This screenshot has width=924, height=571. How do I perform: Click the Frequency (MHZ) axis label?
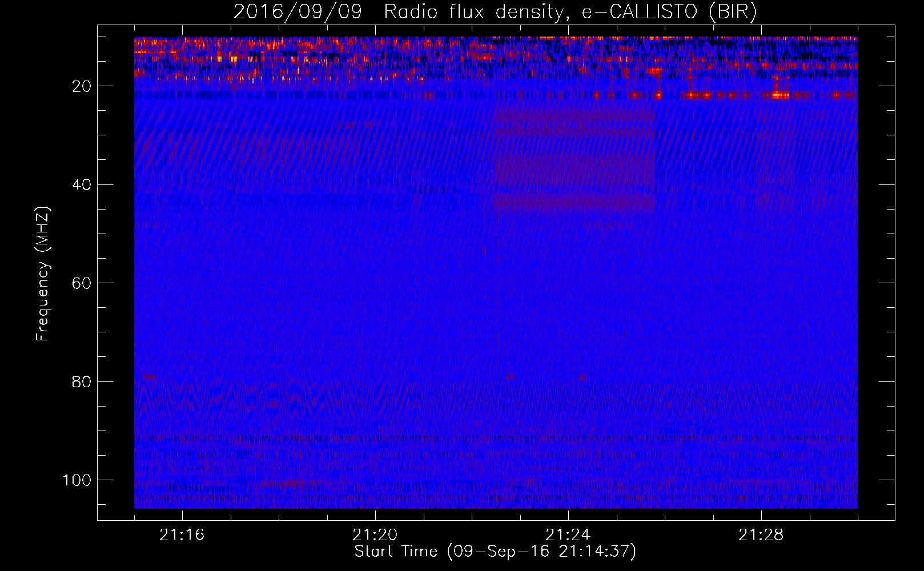click(43, 274)
